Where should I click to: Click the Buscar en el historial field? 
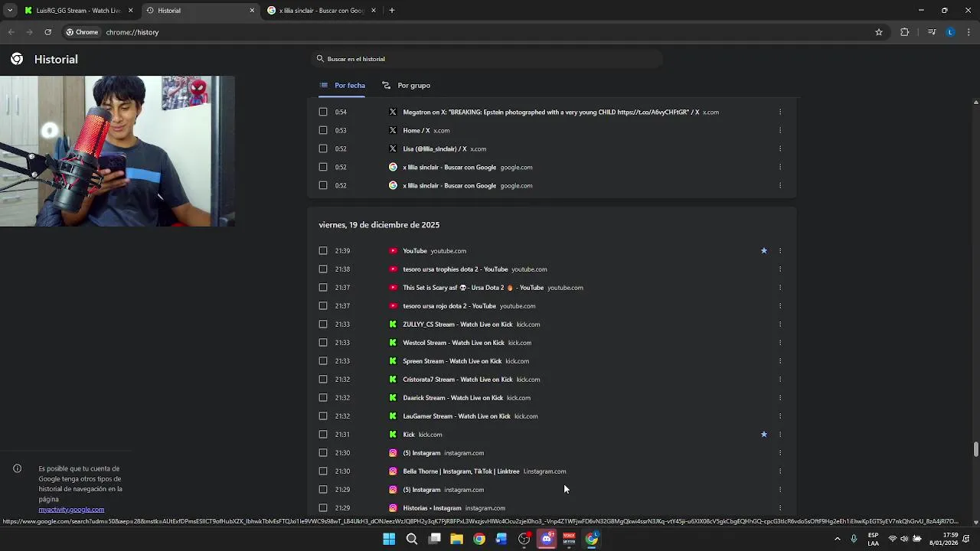487,59
